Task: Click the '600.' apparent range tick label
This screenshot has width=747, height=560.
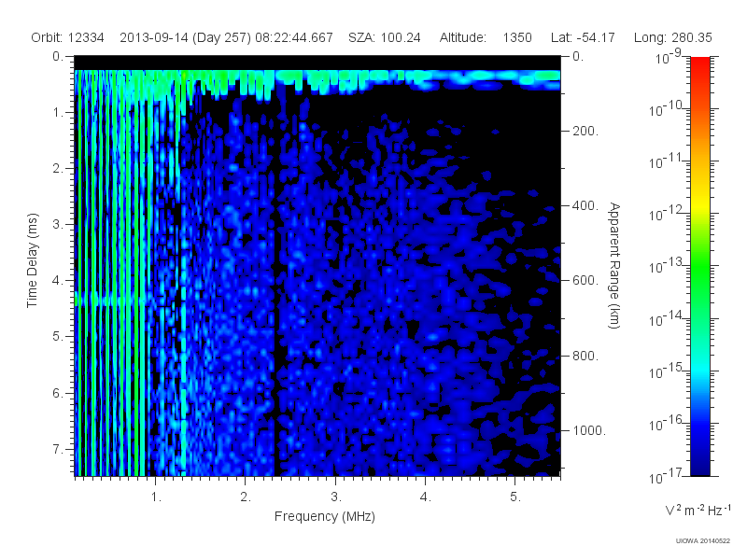Action: click(x=585, y=281)
